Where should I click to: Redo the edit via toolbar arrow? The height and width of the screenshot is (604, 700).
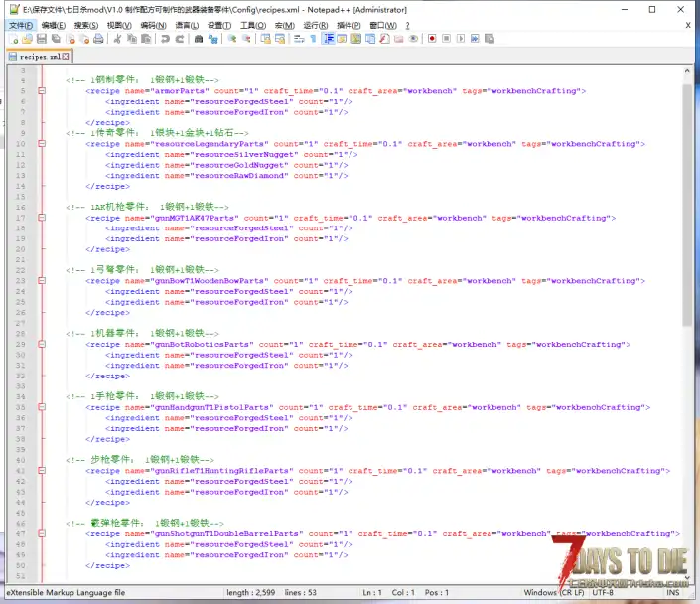tap(180, 39)
